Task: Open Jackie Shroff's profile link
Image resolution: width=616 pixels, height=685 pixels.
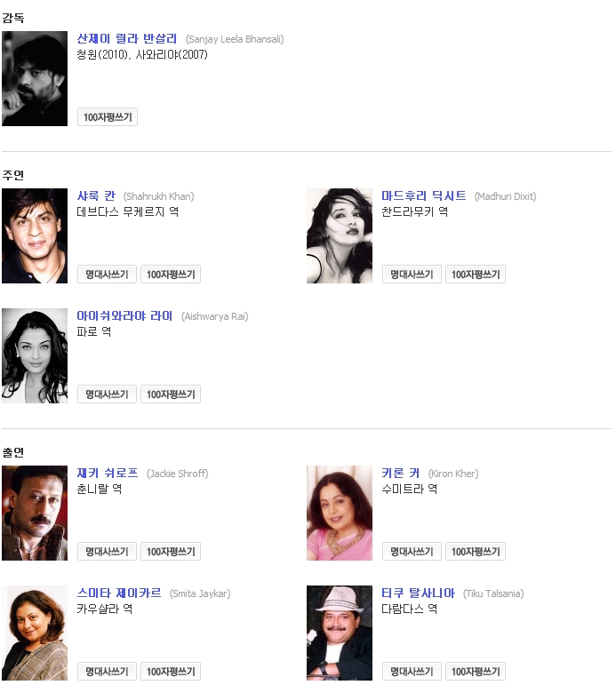Action: coord(108,474)
